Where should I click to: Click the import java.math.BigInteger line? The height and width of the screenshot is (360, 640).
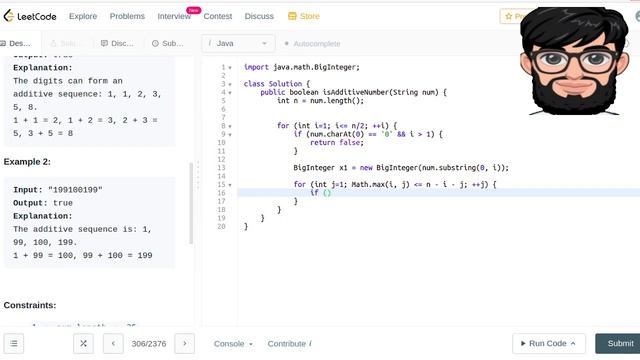pos(302,67)
